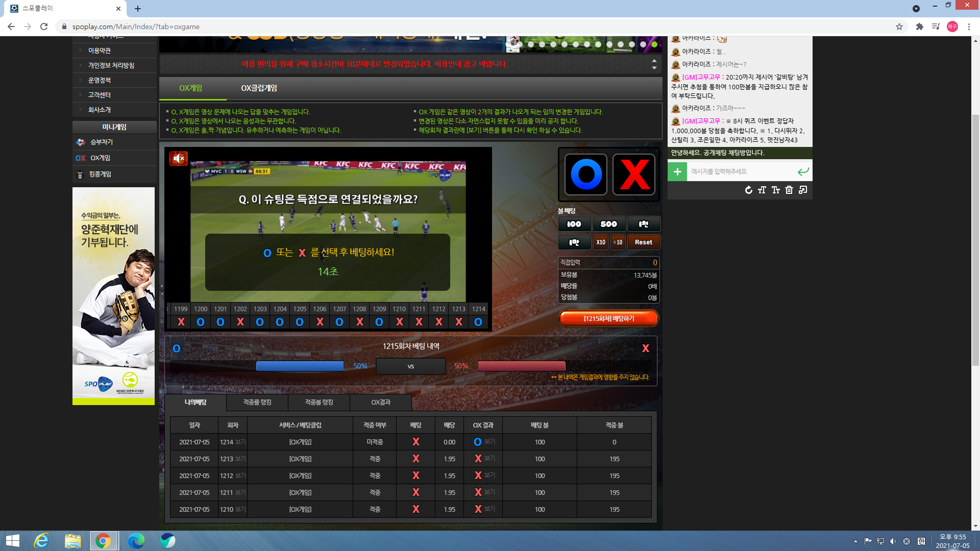This screenshot has height=551, width=980.
Task: Open Microsoft Edge from taskbar
Action: point(136,541)
